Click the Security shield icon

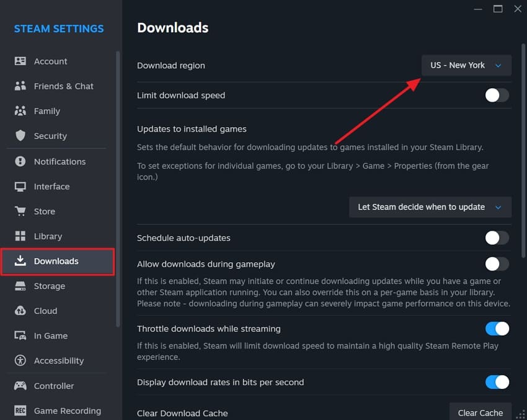[21, 135]
